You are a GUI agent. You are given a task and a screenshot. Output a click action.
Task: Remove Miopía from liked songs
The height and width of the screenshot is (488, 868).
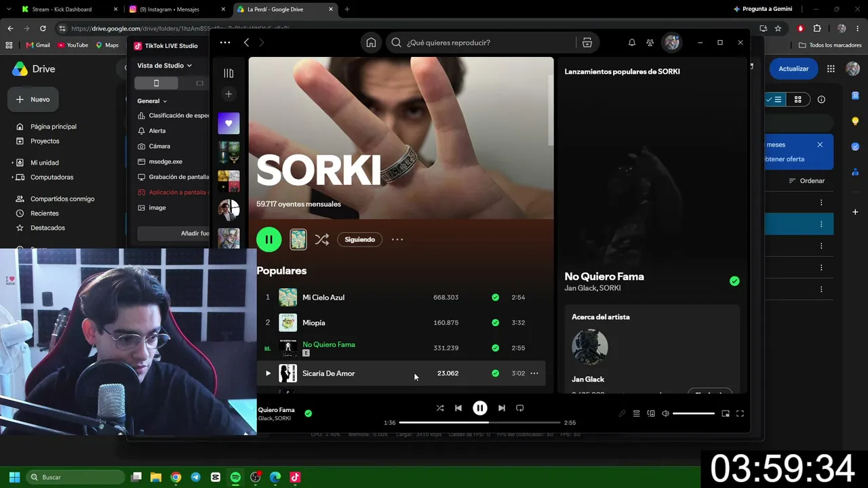tap(495, 323)
